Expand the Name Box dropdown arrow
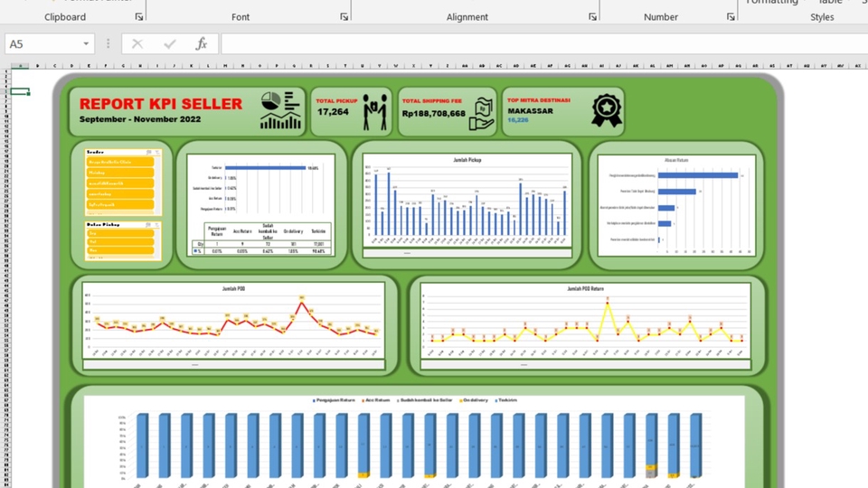Screen dimensions: 868x488 coord(86,43)
